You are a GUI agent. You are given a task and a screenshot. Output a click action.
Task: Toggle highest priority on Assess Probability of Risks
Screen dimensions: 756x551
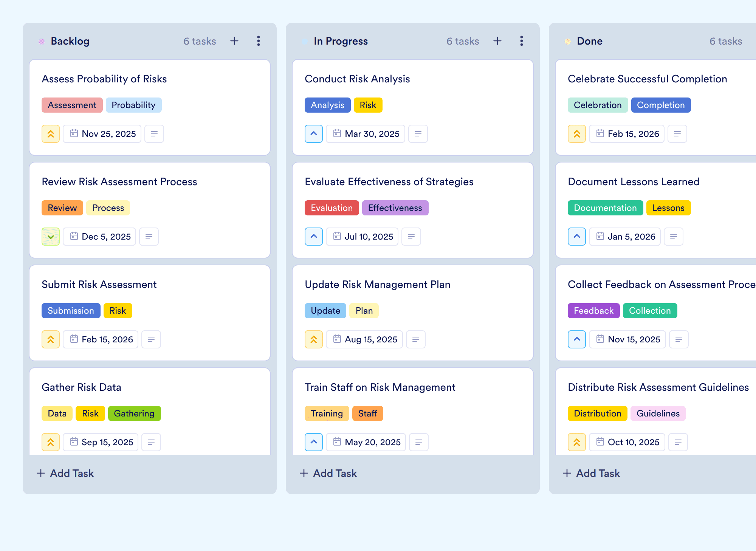[51, 134]
